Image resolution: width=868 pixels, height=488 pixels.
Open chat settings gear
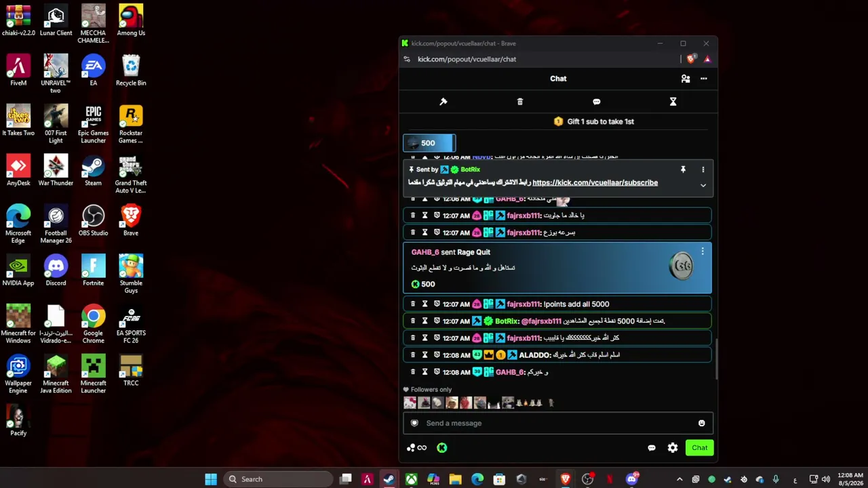tap(673, 448)
